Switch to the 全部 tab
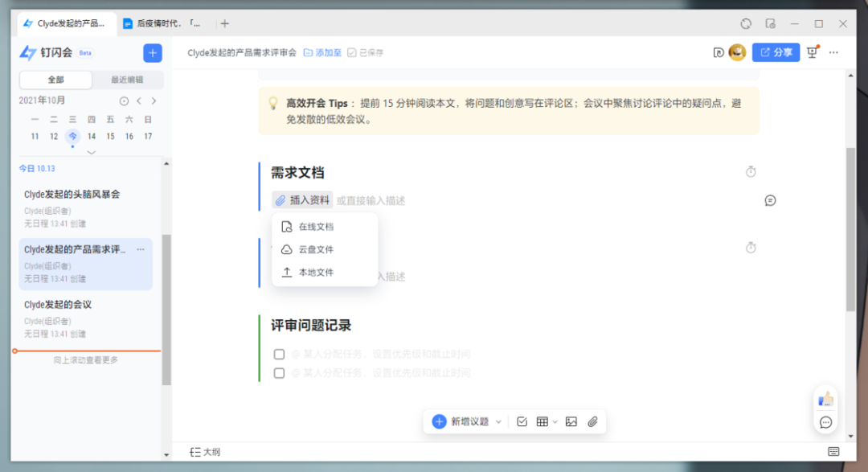 (56, 80)
